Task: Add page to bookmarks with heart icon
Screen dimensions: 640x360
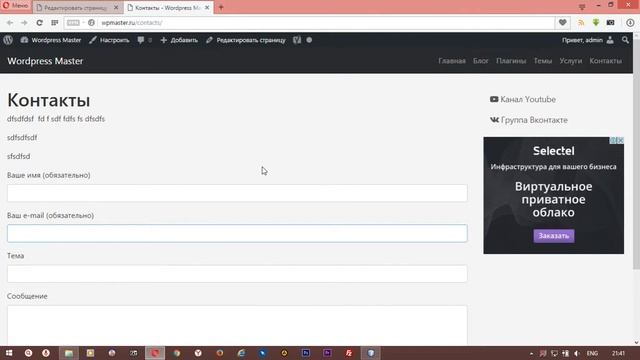Action: pyautogui.click(x=562, y=23)
